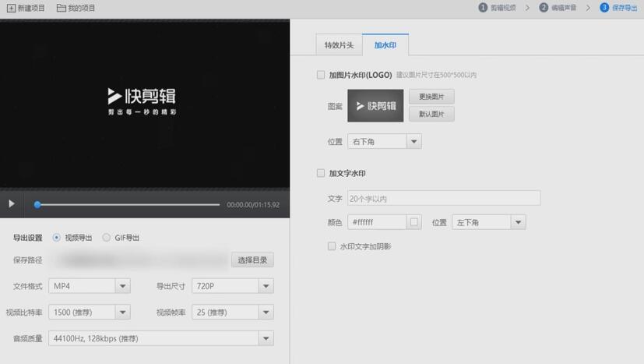Click the 选择目录 button

click(x=252, y=260)
